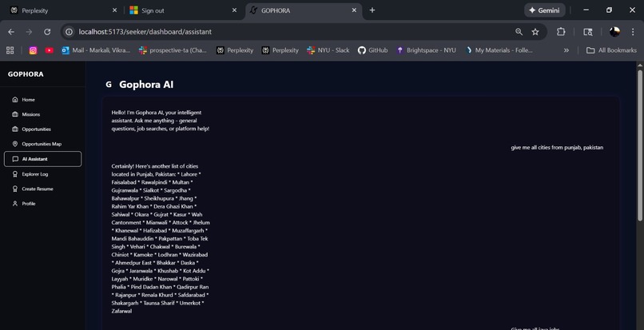
Task: Click the cities list response message
Action: coord(161,238)
